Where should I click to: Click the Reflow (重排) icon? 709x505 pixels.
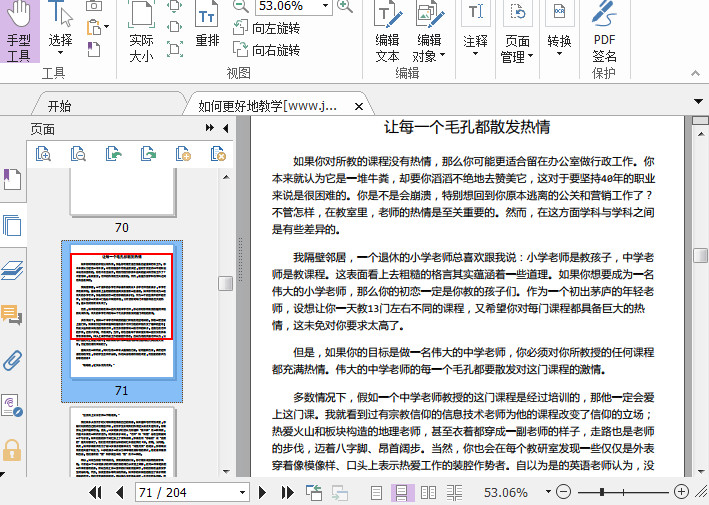(x=207, y=28)
